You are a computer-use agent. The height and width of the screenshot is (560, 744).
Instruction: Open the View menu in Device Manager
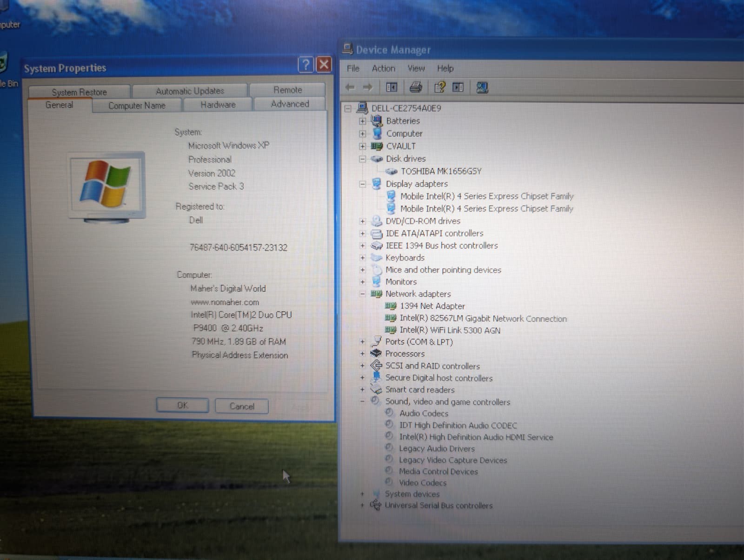(416, 68)
